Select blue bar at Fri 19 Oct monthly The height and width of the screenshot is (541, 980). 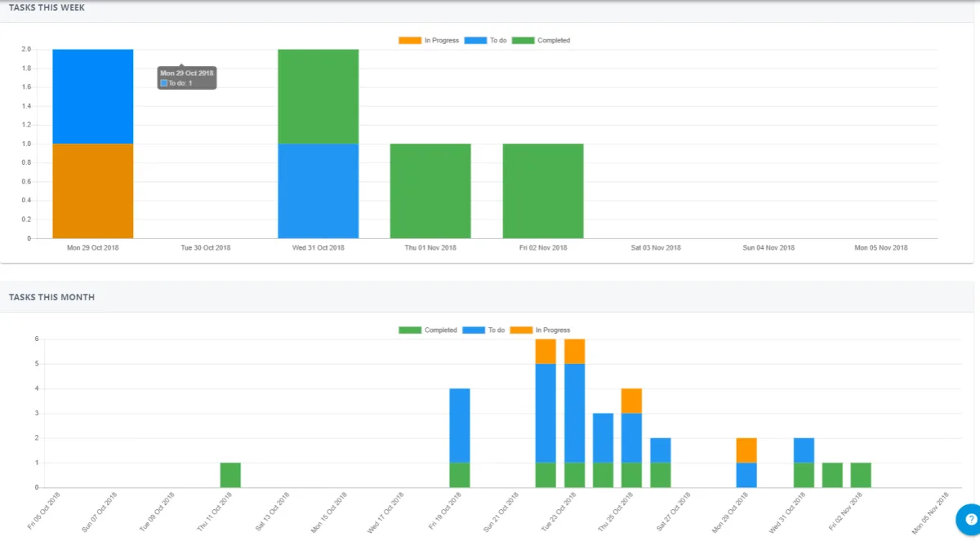460,425
